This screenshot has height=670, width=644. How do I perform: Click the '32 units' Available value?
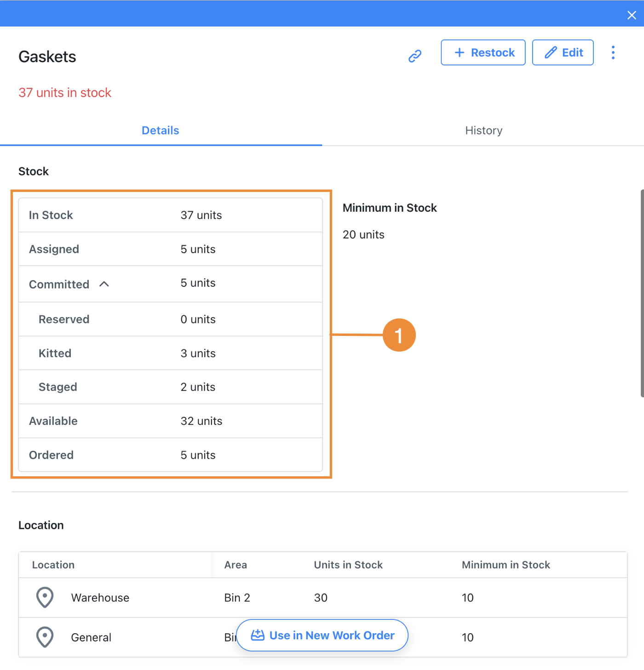coord(201,421)
